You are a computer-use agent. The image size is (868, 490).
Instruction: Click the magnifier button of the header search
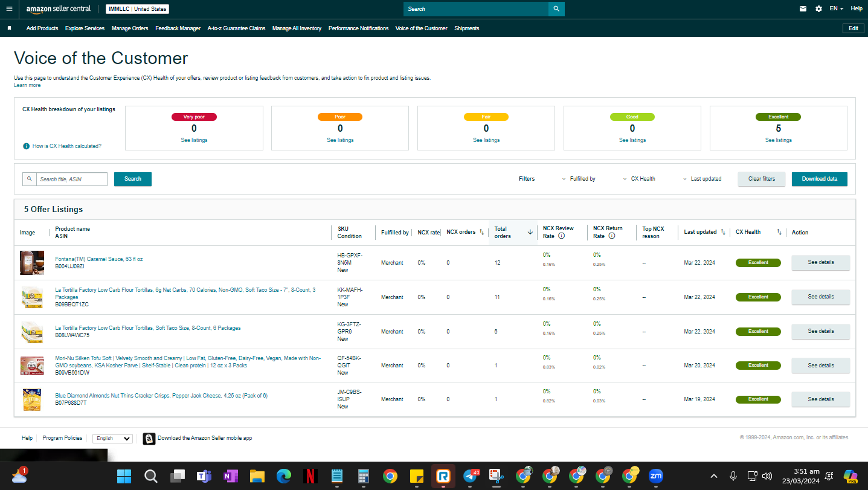[x=556, y=9]
